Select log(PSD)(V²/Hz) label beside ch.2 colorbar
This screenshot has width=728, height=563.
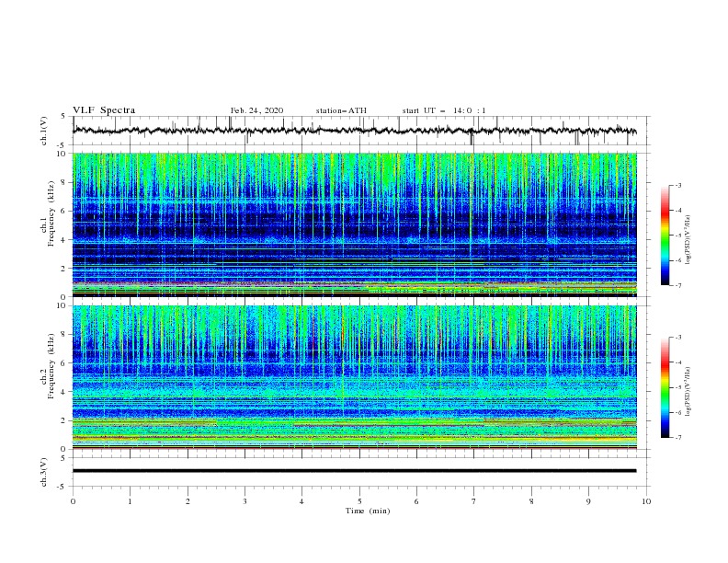(x=688, y=392)
